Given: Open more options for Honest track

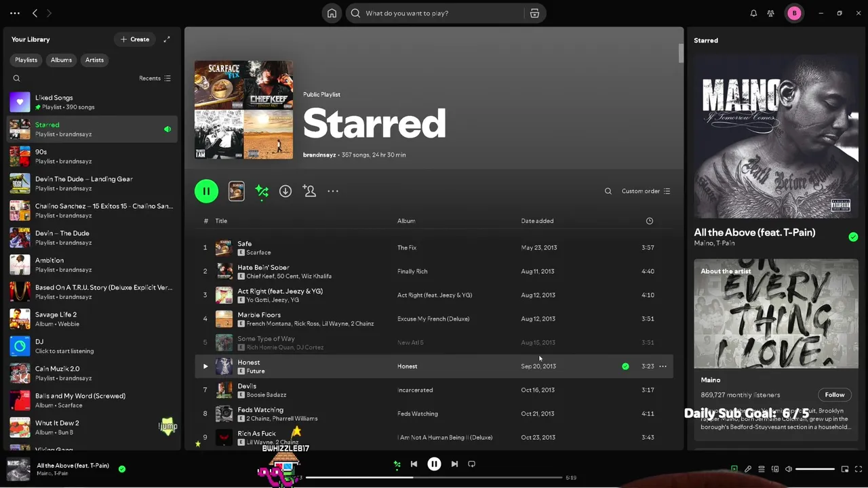Looking at the screenshot, I should point(663,366).
